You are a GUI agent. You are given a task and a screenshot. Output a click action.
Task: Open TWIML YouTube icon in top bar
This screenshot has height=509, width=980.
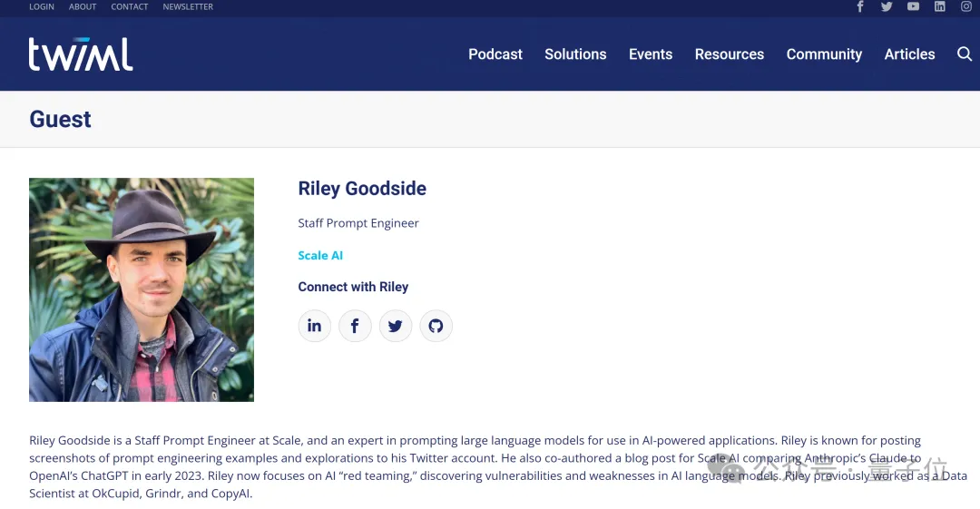[x=913, y=6]
